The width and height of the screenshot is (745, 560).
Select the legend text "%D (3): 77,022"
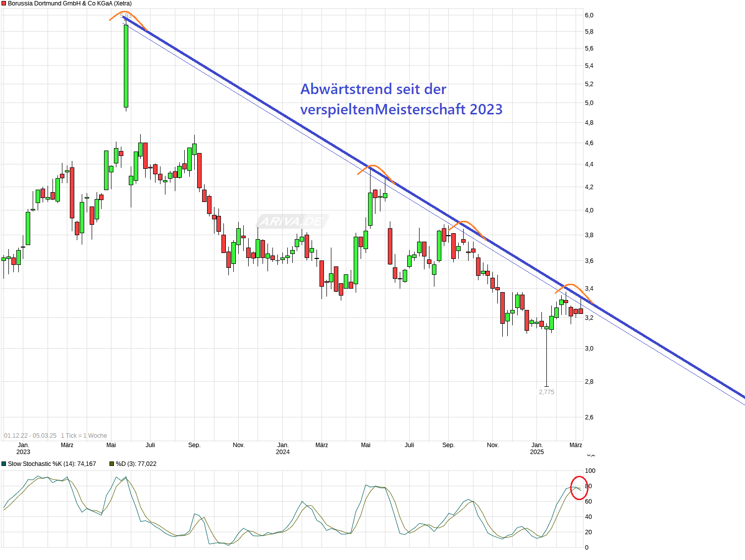coord(136,464)
